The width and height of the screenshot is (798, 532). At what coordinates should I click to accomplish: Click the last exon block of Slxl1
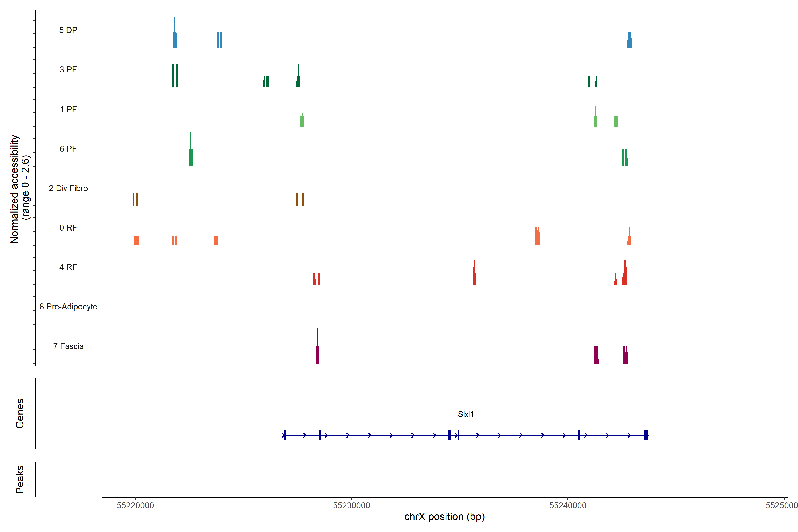click(646, 435)
